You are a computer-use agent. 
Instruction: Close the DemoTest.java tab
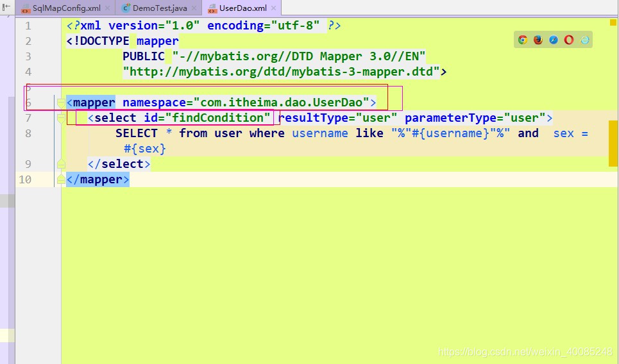coord(194,8)
